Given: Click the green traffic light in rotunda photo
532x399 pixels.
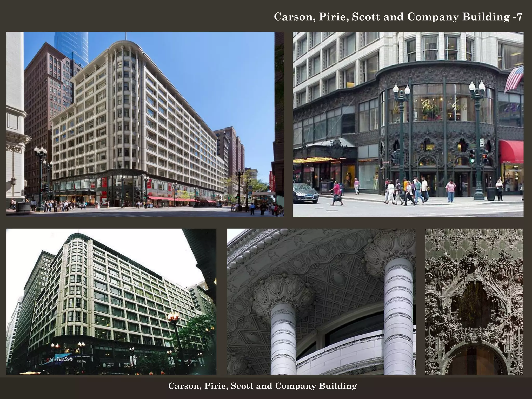Looking at the screenshot, I should click(472, 160).
